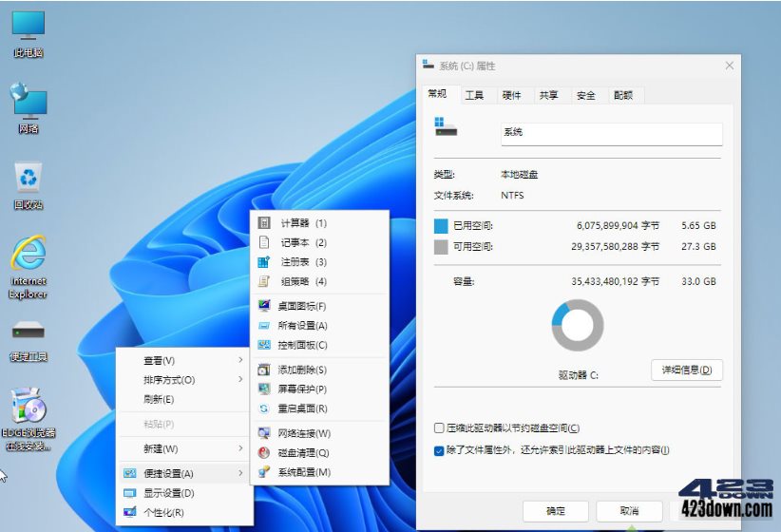
Task: Click the 显示设置 monitor icon in context menu
Action: (x=129, y=493)
